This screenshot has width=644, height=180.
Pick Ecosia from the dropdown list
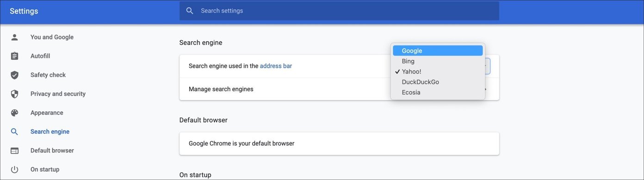coord(438,92)
